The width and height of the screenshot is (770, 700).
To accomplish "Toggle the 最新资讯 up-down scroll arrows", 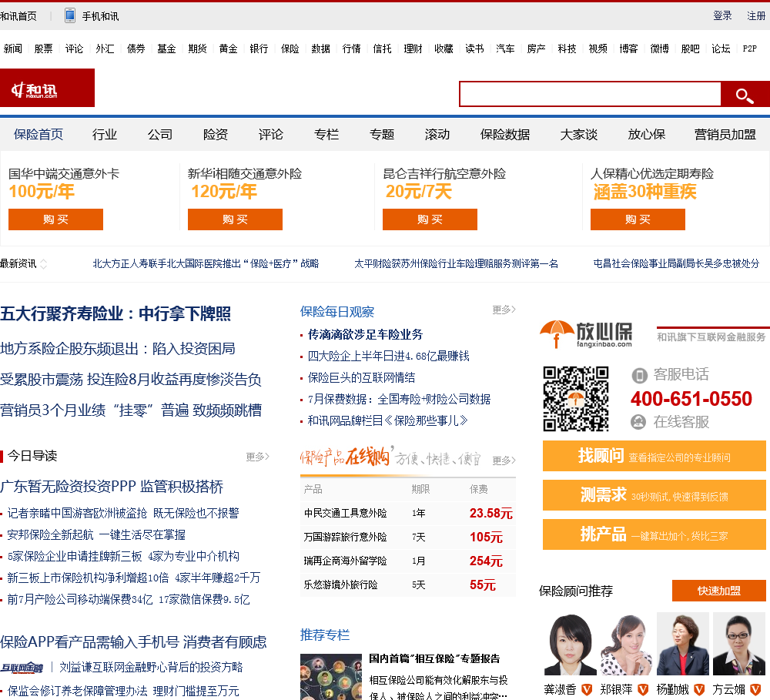I will click(x=43, y=264).
